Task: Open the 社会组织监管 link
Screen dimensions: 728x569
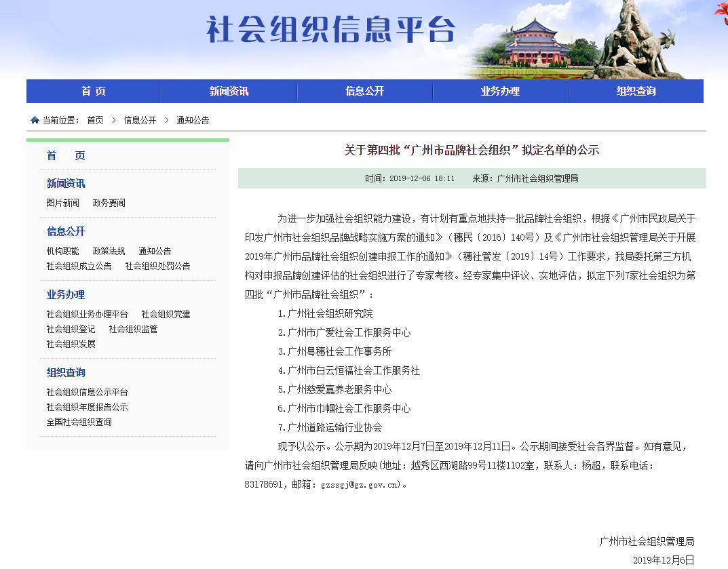Action: tap(133, 329)
